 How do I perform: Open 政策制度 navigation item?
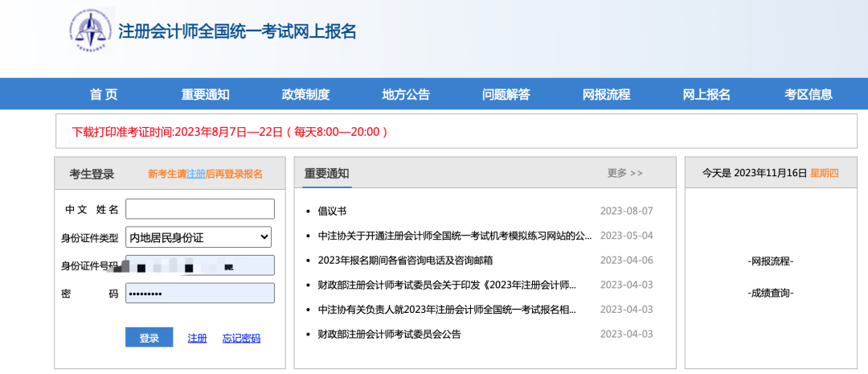[305, 94]
